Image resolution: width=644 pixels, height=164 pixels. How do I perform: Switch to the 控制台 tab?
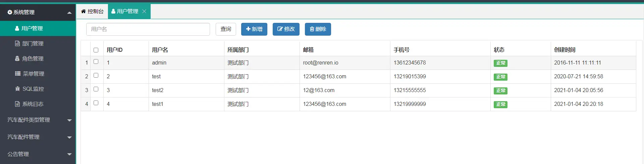[92, 11]
